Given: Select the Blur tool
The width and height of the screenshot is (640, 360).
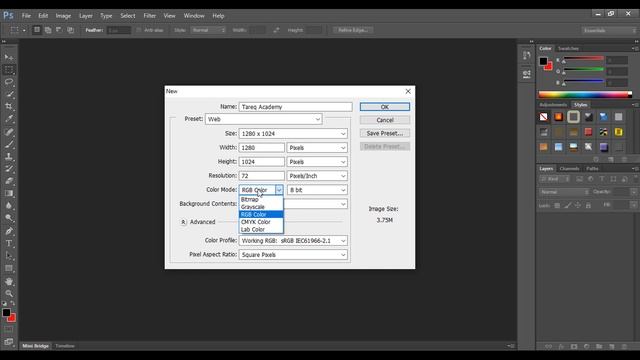Looking at the screenshot, I should [9, 206].
